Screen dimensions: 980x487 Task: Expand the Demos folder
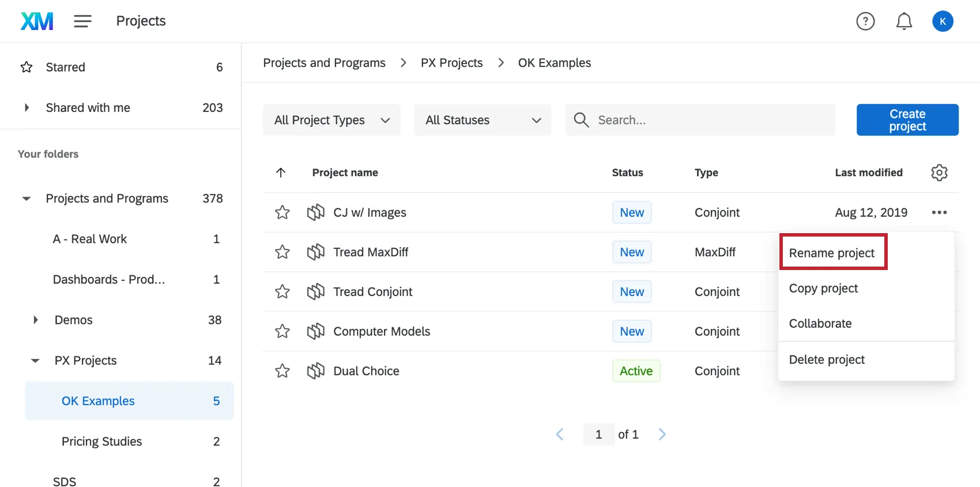36,320
